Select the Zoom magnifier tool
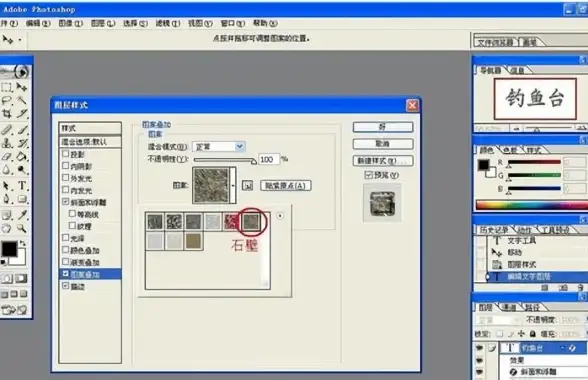588x380 pixels. pyautogui.click(x=22, y=228)
